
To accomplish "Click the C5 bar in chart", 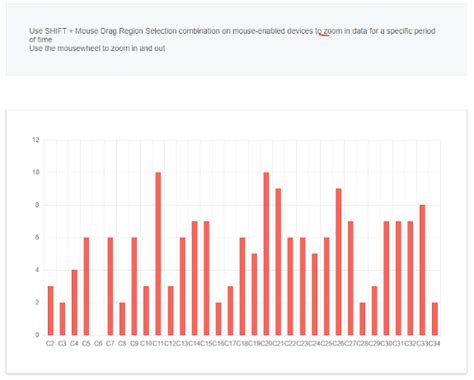I will [87, 286].
